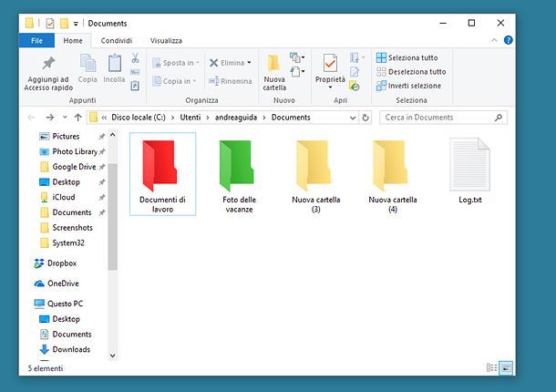Switch to details view in status bar
The image size is (556, 392).
point(492,367)
